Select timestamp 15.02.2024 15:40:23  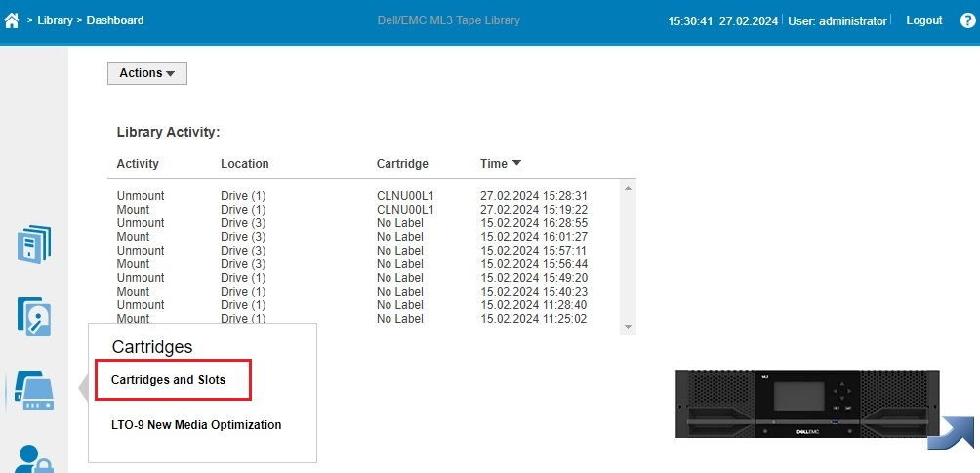point(534,292)
